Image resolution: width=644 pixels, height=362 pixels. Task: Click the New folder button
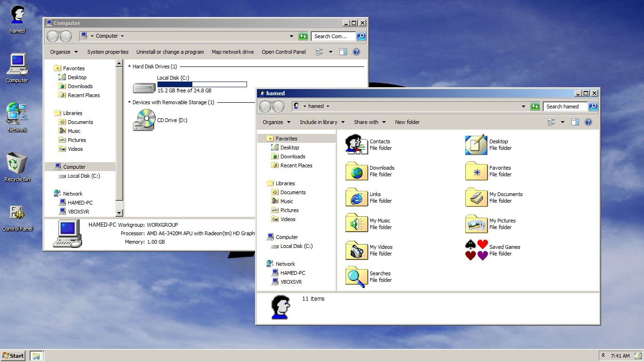407,122
